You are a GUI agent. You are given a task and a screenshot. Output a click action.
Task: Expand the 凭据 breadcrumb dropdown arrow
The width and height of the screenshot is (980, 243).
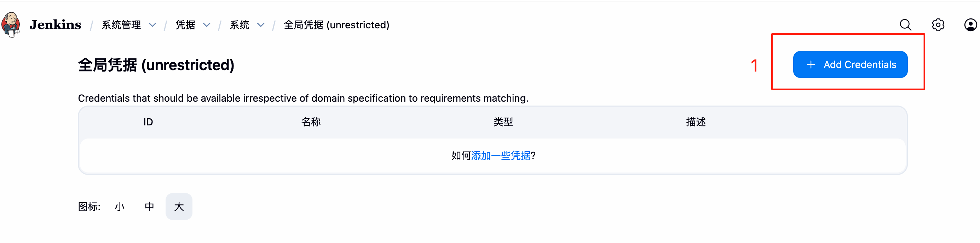click(x=207, y=25)
